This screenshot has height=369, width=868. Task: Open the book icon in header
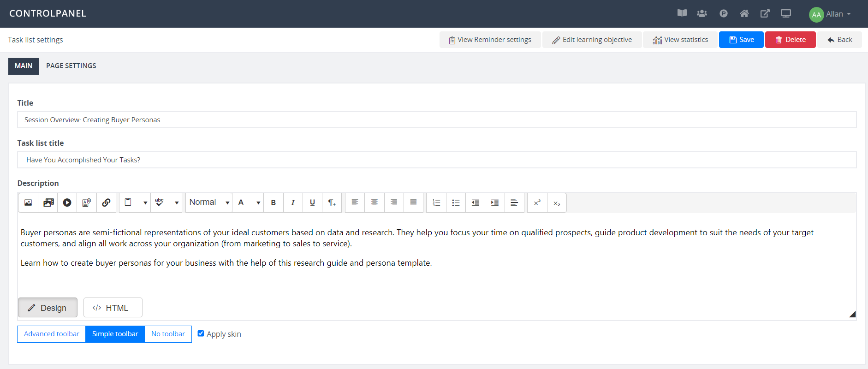(682, 13)
